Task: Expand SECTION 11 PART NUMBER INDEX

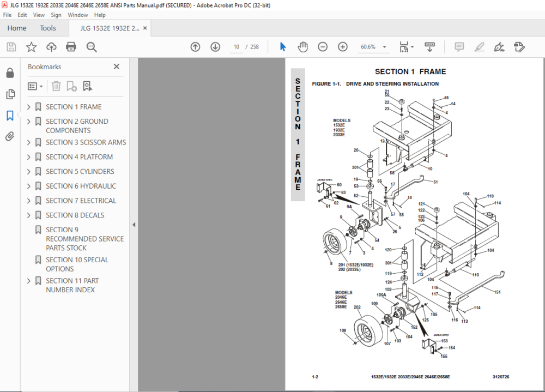Action: [29, 281]
